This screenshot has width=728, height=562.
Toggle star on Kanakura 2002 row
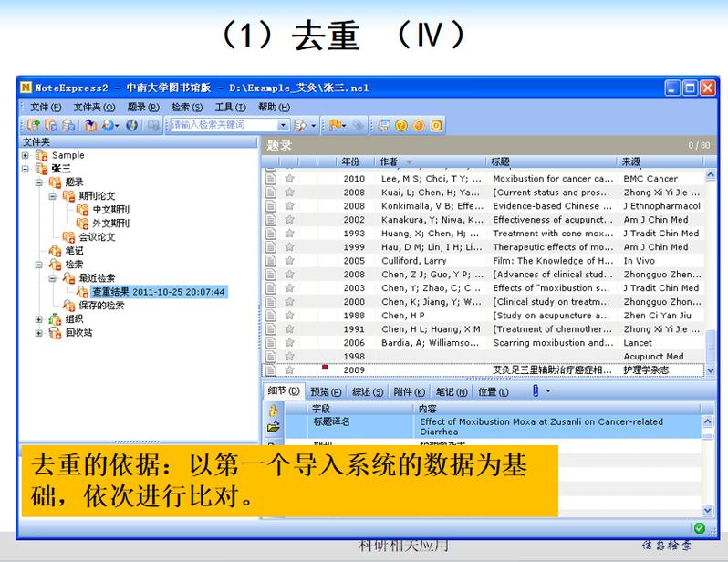(290, 219)
